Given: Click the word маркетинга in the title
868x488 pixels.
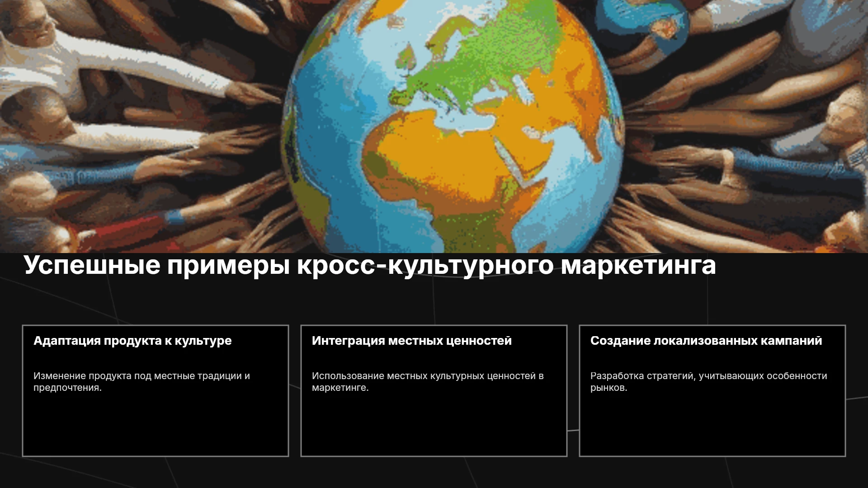Looking at the screenshot, I should (638, 266).
